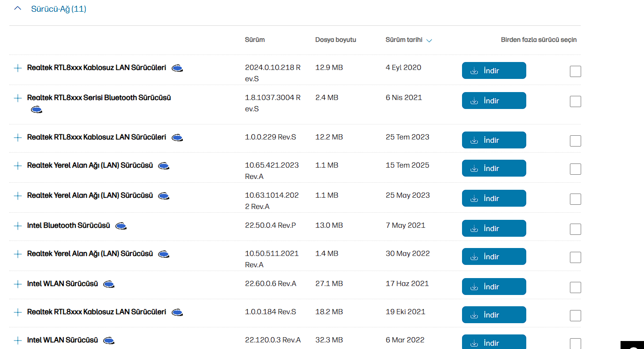Screen dimensions: 644x349
Task: Click the 32.3 MB file size
Action: (x=329, y=340)
